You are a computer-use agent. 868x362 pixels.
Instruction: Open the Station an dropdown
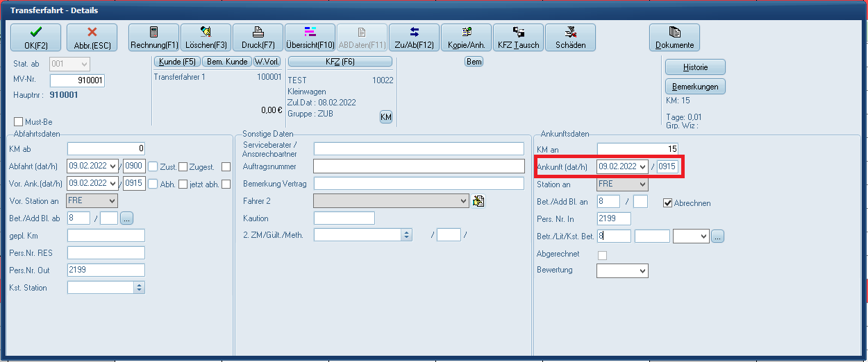pyautogui.click(x=642, y=184)
